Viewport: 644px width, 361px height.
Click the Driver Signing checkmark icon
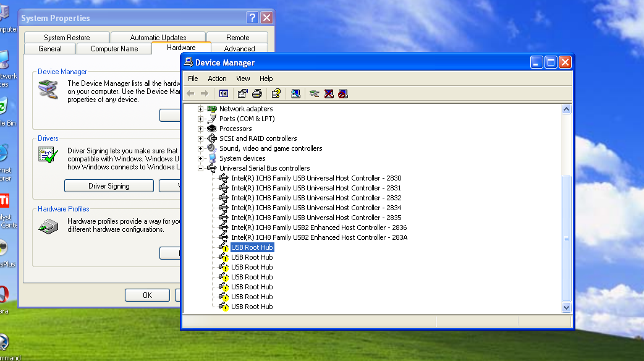[48, 155]
